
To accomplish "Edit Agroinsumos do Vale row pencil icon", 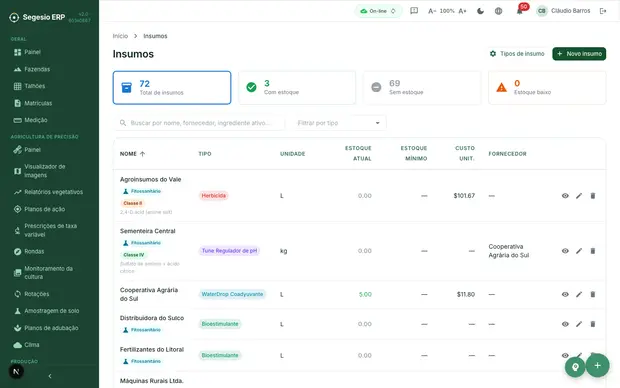I will pos(579,196).
